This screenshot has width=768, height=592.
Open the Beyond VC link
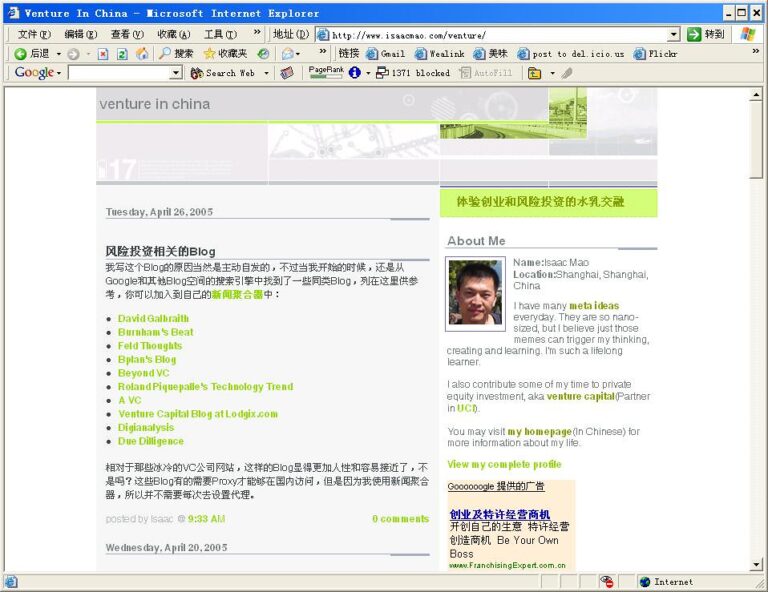tap(144, 373)
